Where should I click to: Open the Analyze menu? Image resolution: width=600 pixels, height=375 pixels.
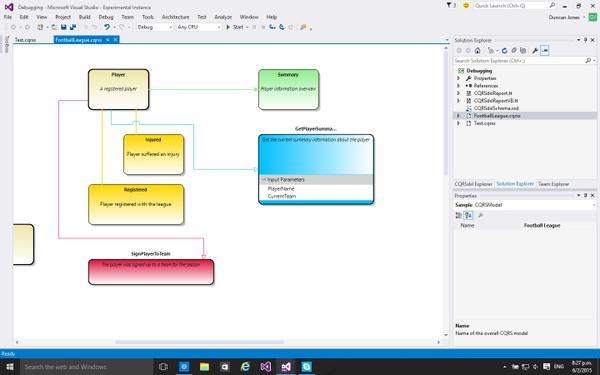click(223, 17)
